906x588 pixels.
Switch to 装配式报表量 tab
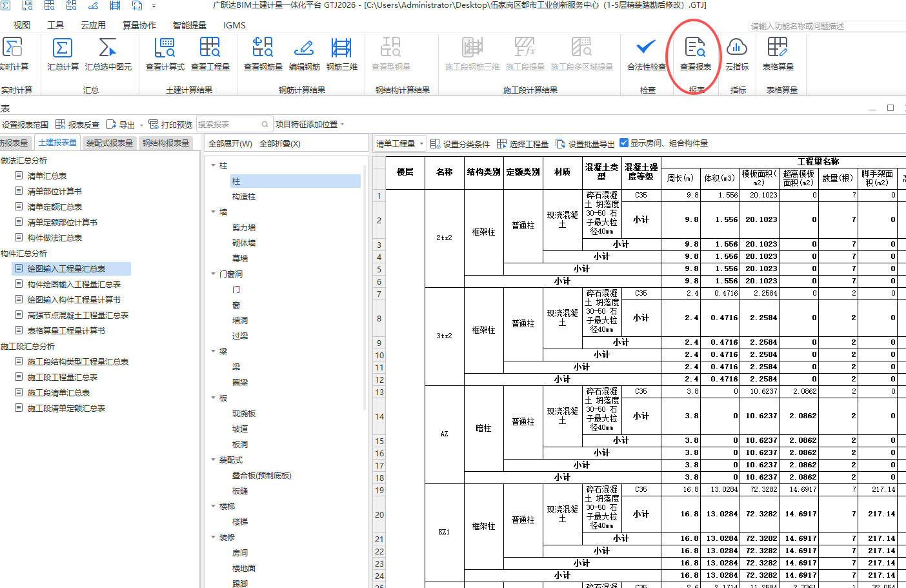(x=110, y=143)
